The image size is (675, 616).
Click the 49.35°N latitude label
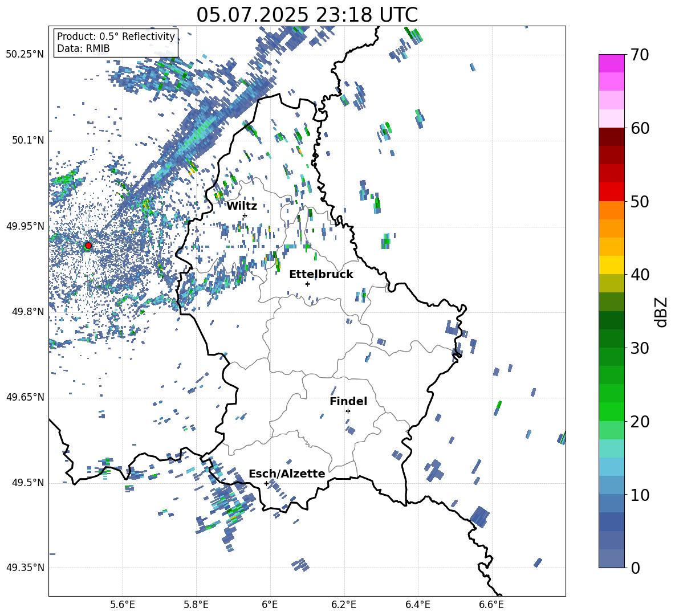click(x=25, y=568)
